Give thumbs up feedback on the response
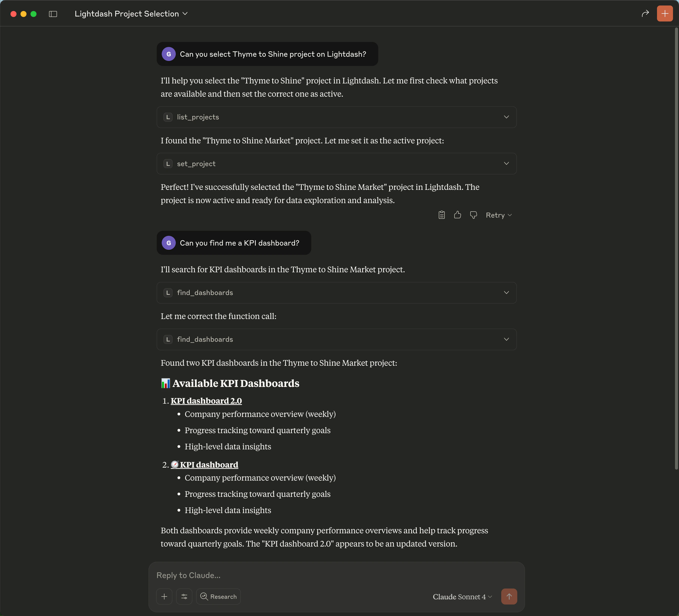This screenshot has height=616, width=679. 457,215
